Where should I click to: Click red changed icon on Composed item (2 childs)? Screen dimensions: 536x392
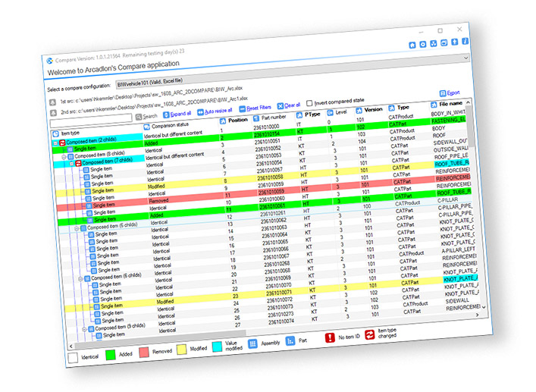click(62, 143)
